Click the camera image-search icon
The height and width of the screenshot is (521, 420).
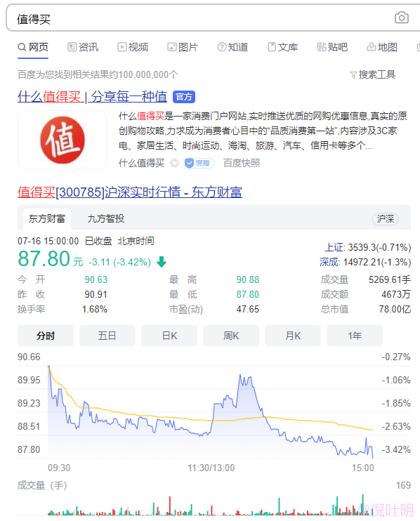tap(402, 18)
